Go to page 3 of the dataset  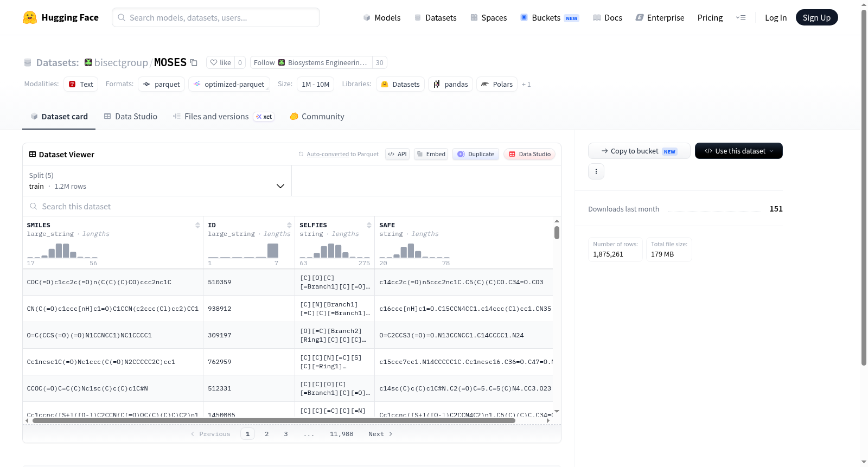tap(286, 434)
